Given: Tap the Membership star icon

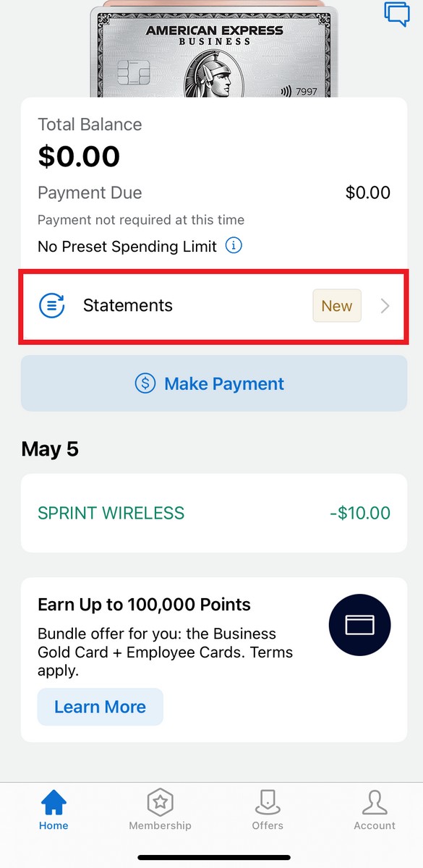Looking at the screenshot, I should [161, 801].
